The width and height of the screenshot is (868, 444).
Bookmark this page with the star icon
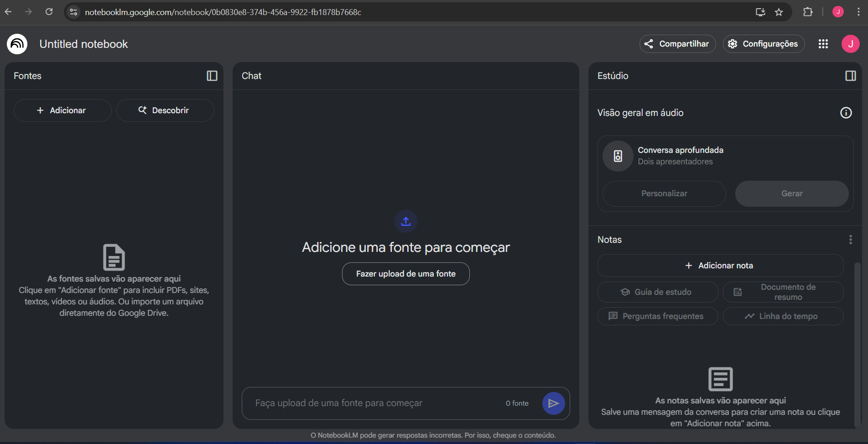[779, 12]
